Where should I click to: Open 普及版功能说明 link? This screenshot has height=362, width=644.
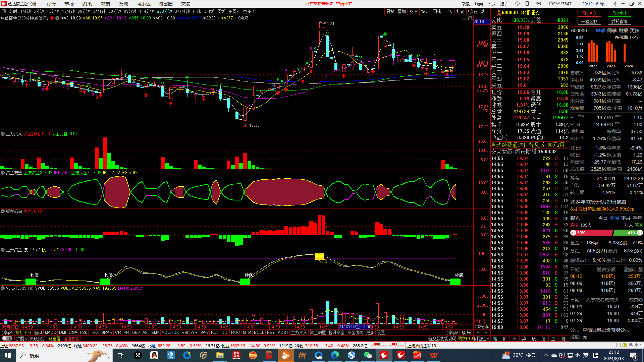tap(442, 339)
